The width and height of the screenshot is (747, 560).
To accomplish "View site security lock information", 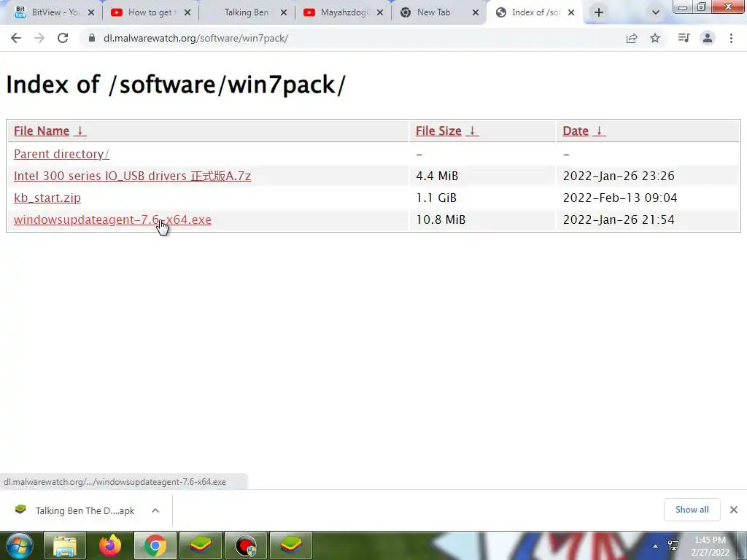I will click(91, 38).
